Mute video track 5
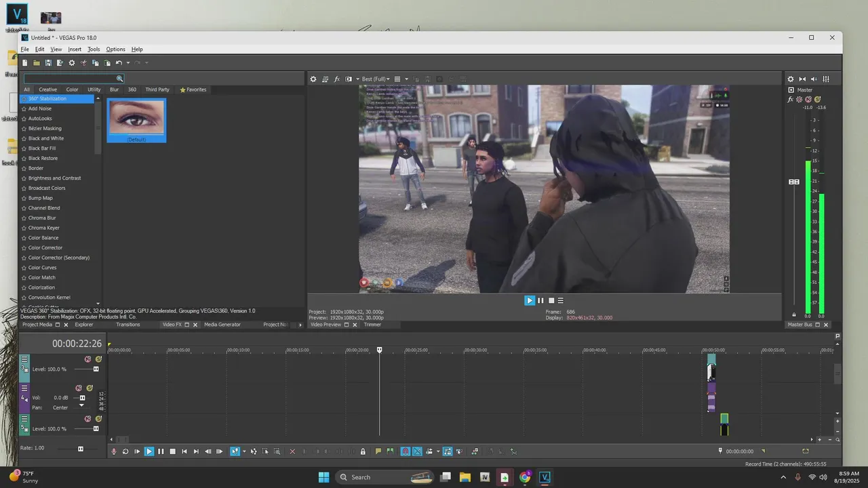Image resolution: width=868 pixels, height=488 pixels. [x=87, y=419]
